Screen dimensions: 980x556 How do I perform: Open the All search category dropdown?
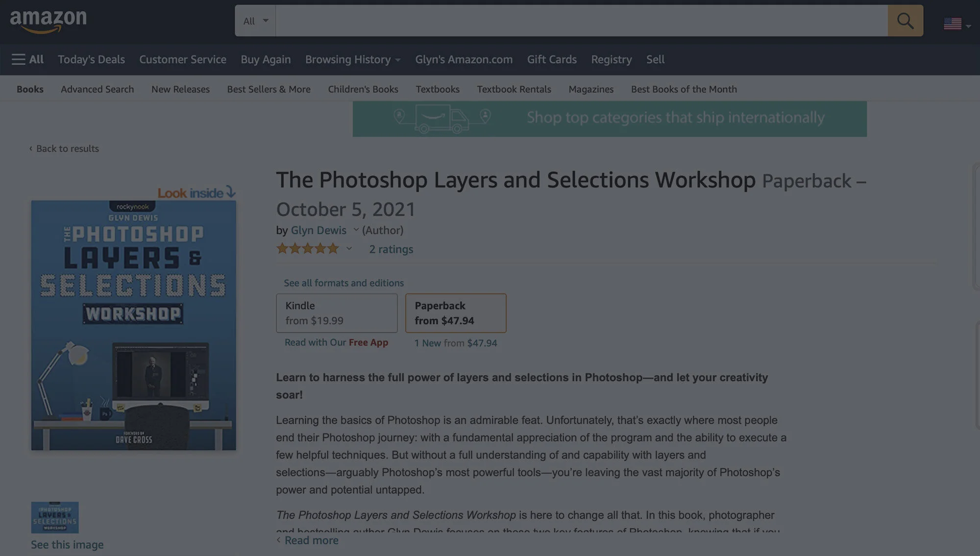pos(255,21)
